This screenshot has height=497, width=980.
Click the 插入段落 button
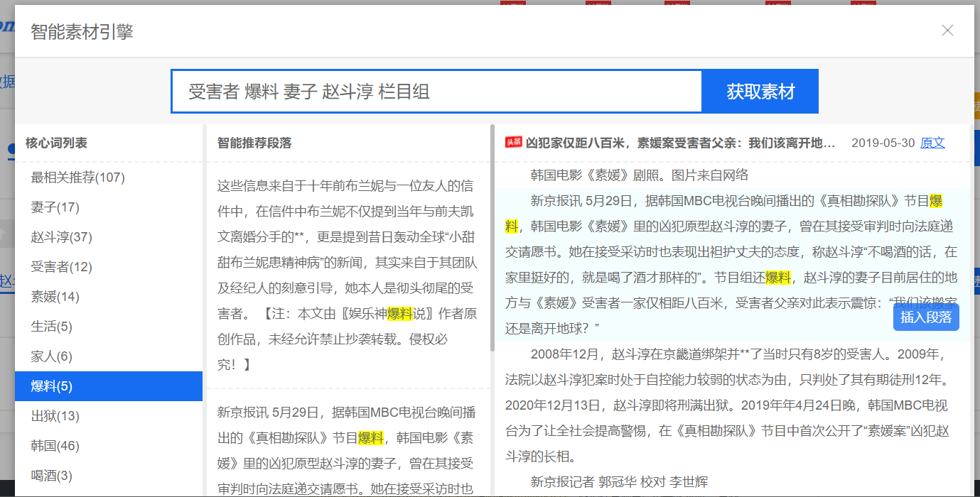point(926,317)
